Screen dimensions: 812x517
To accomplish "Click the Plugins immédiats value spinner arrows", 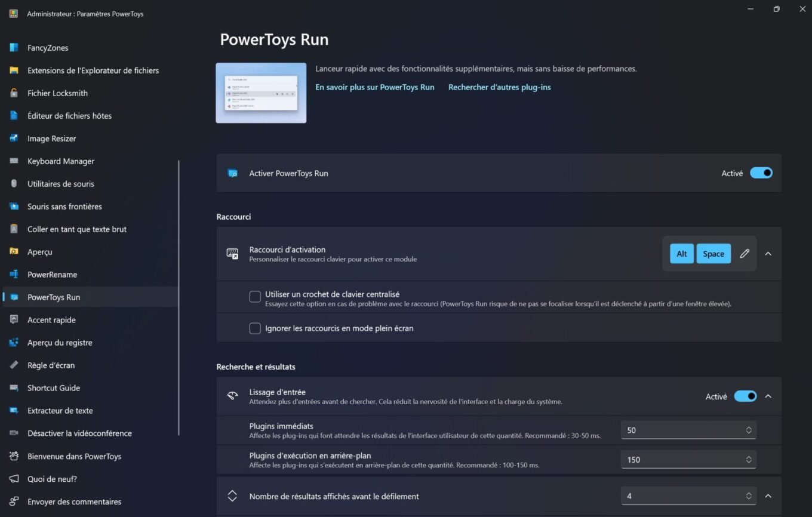I will pos(748,430).
